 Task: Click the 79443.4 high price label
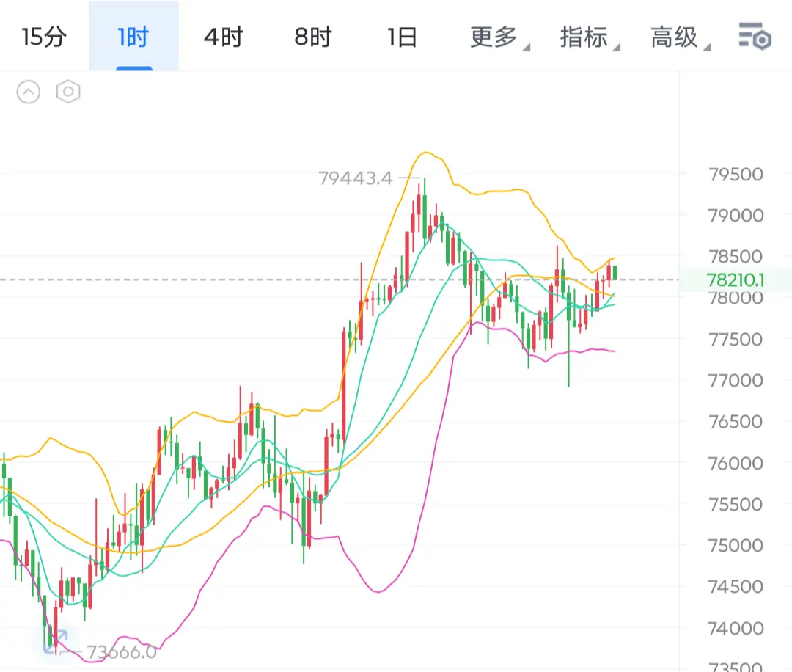(x=356, y=178)
